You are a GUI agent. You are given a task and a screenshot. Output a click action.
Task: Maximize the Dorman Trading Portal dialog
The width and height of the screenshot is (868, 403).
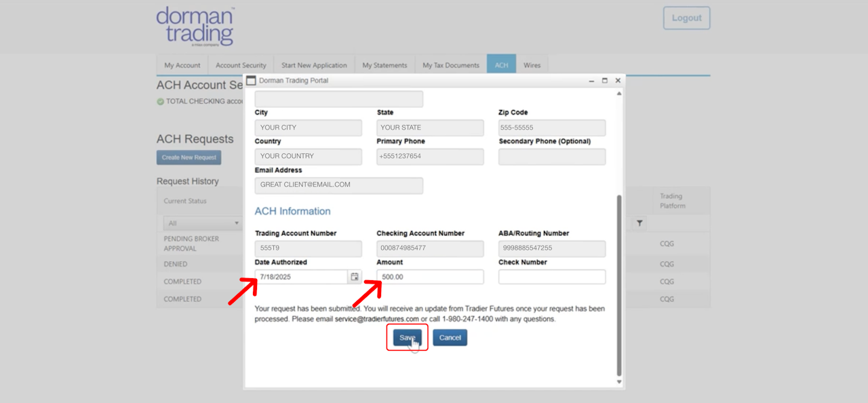tap(605, 80)
